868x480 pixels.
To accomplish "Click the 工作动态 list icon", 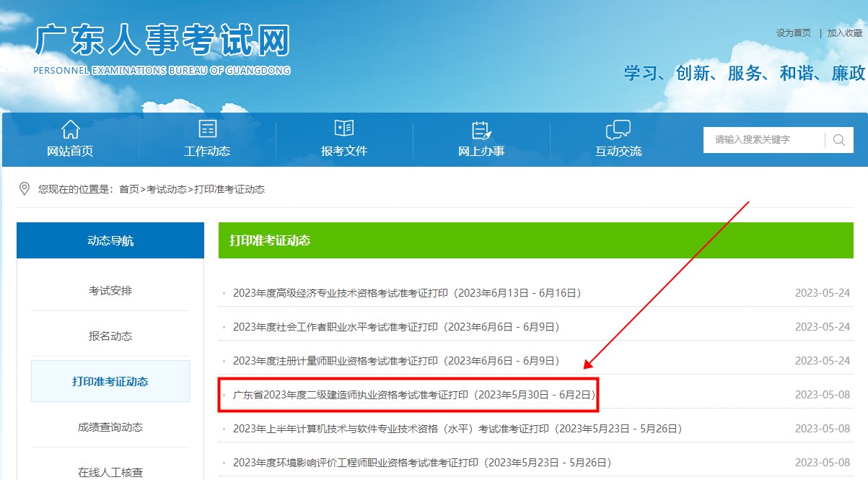I will click(x=207, y=129).
